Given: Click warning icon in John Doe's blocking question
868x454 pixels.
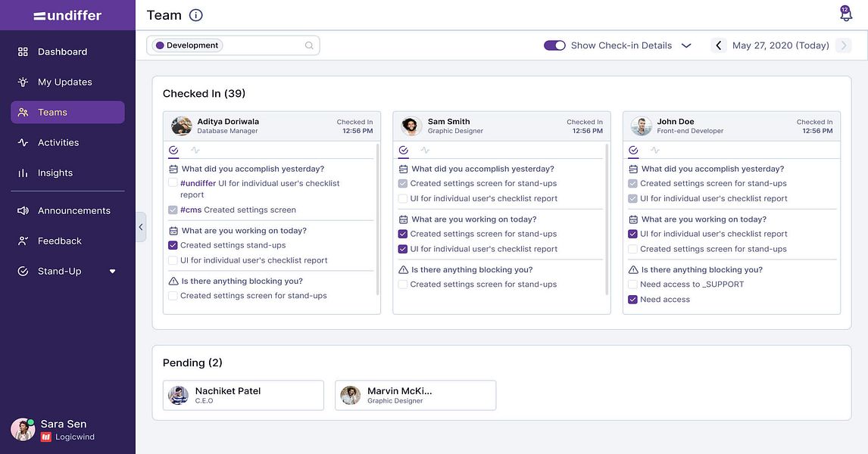Looking at the screenshot, I should (633, 270).
